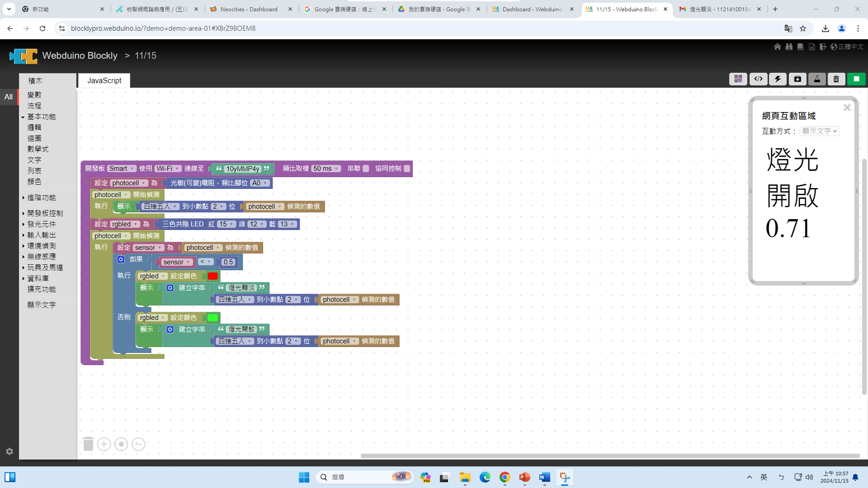Expand the 開發板控制 category
868x488 pixels.
[x=45, y=213]
